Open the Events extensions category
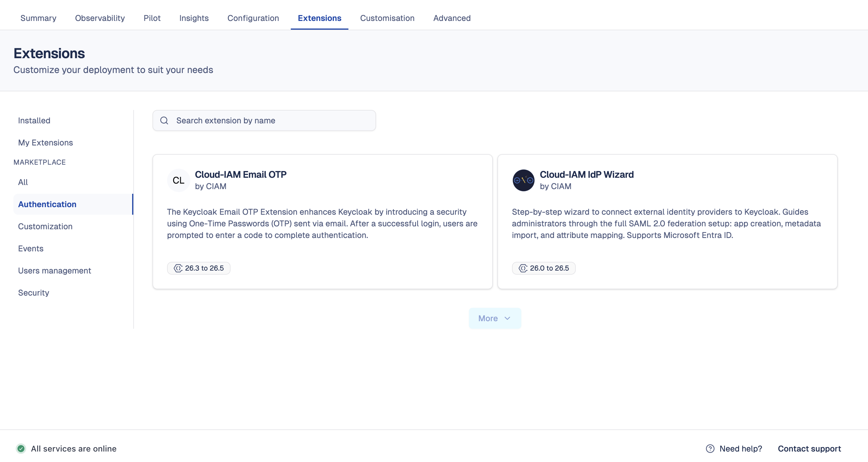 [x=31, y=248]
